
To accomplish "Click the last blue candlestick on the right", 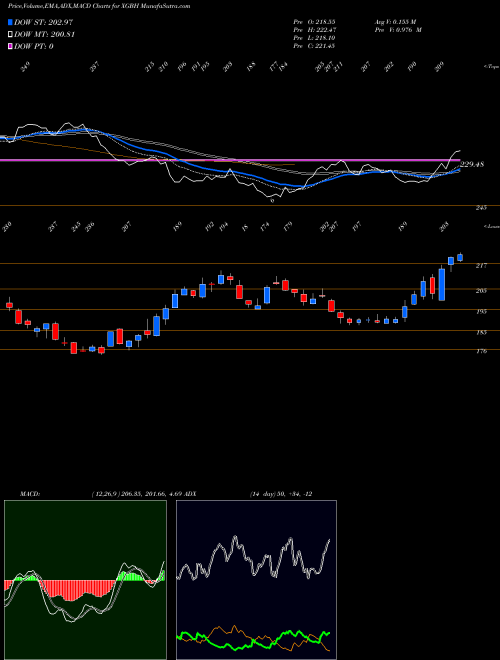I will point(460,257).
